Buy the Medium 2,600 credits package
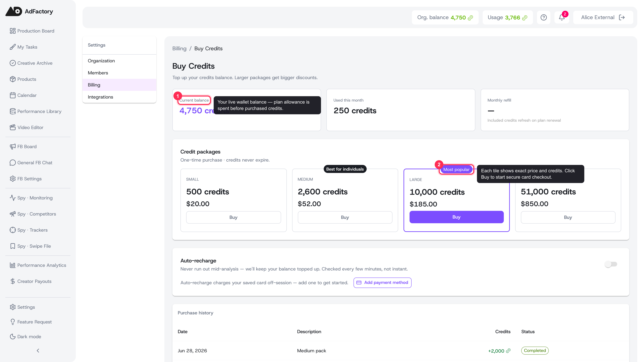The image size is (644, 362). (345, 217)
